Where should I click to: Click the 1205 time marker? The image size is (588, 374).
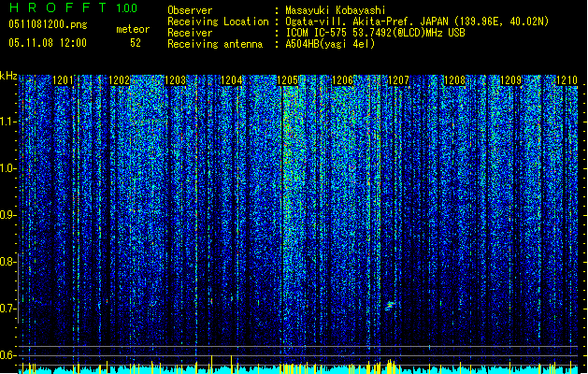[287, 80]
